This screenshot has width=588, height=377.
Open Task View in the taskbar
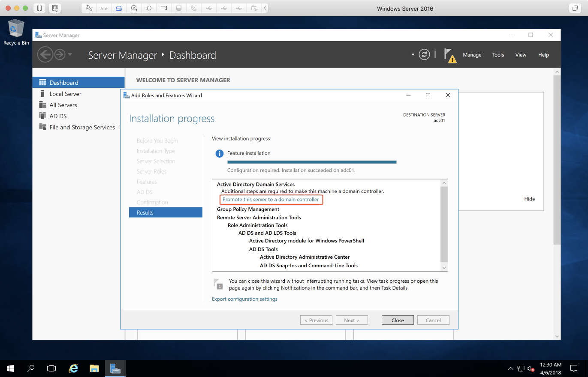coord(51,368)
